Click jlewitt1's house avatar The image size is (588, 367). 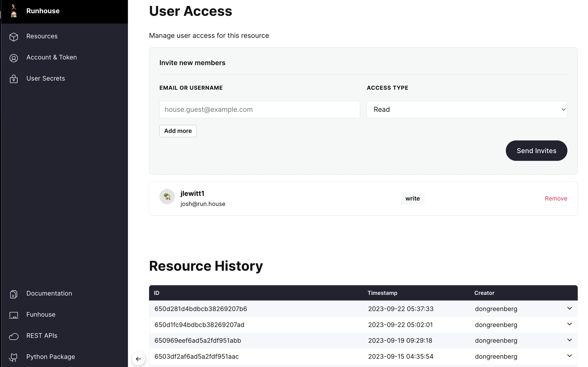point(167,197)
